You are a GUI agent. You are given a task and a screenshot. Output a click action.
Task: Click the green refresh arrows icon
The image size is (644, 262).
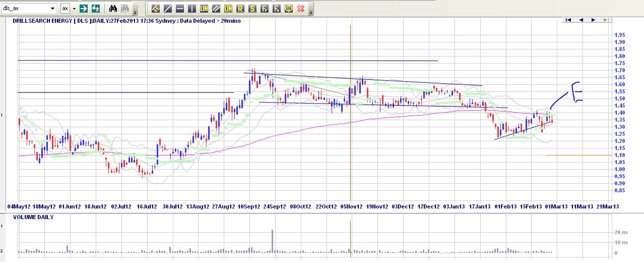(x=95, y=9)
